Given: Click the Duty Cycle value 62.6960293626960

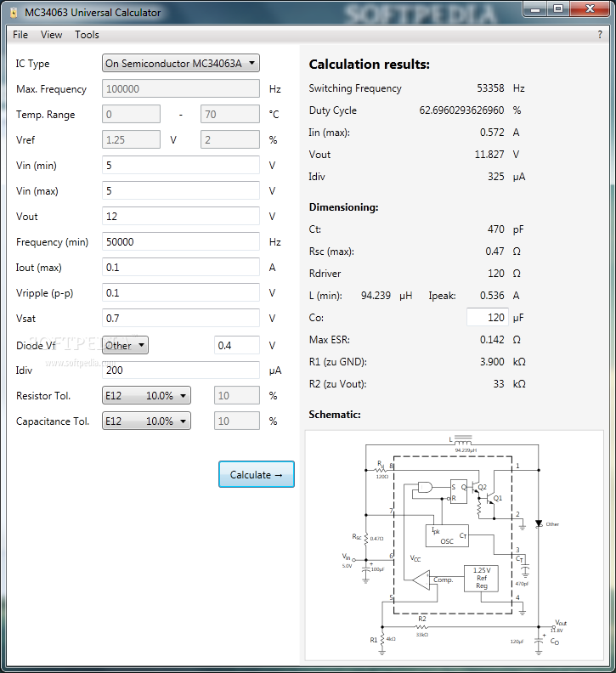Looking at the screenshot, I should tap(461, 110).
